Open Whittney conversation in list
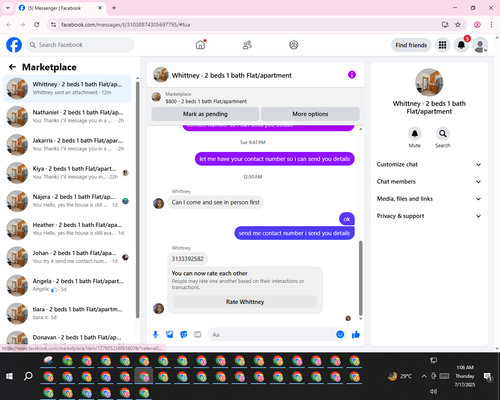This screenshot has height=400, width=500. [68, 88]
